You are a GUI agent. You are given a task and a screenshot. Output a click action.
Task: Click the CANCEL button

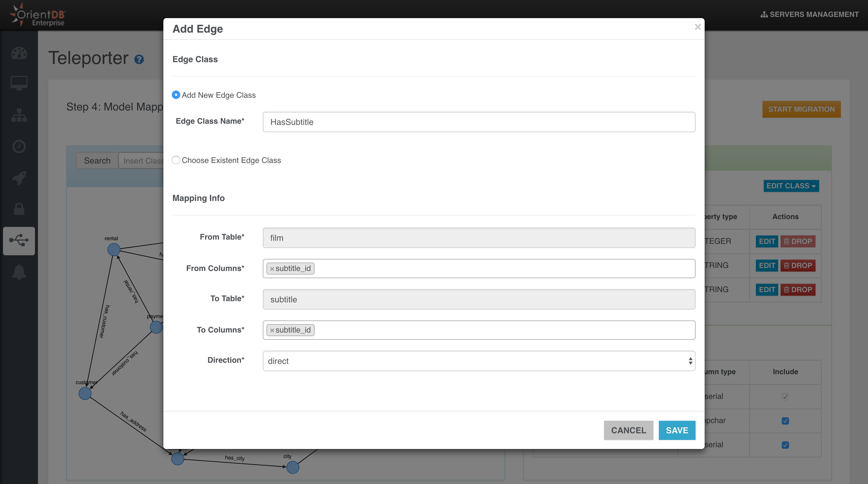[x=628, y=430]
